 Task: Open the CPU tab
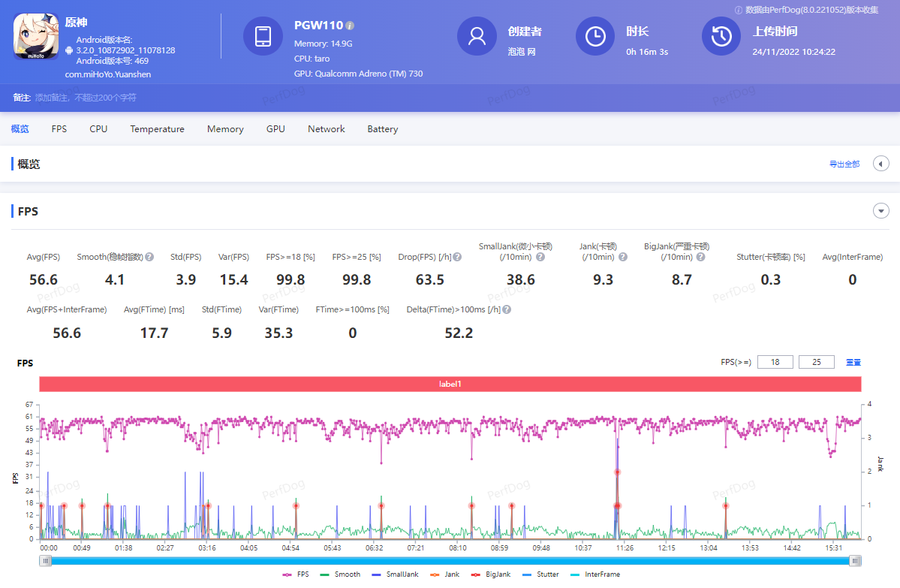coord(98,129)
